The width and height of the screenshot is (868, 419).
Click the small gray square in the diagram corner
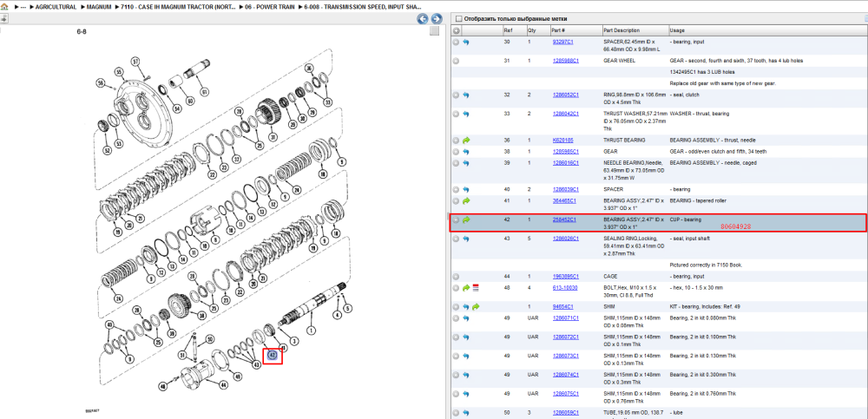[435, 31]
